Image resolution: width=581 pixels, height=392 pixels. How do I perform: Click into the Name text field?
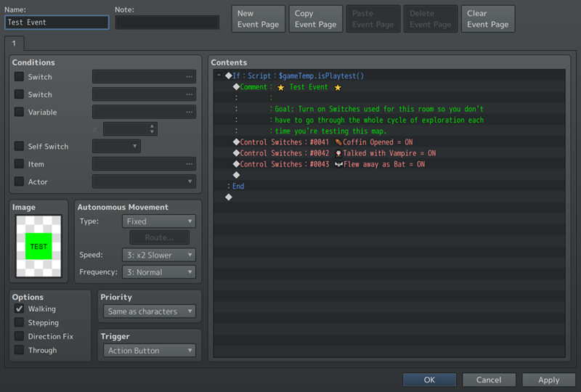(57, 23)
